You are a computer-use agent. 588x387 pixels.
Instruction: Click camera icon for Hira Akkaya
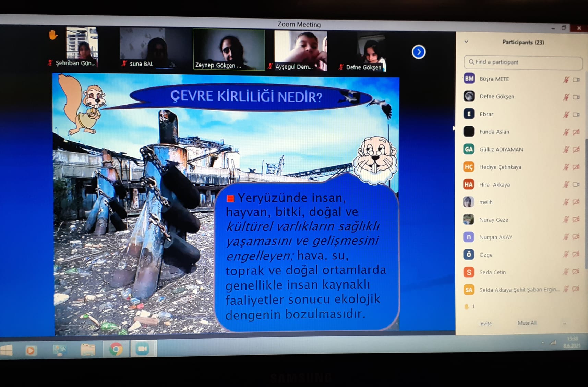pos(576,185)
